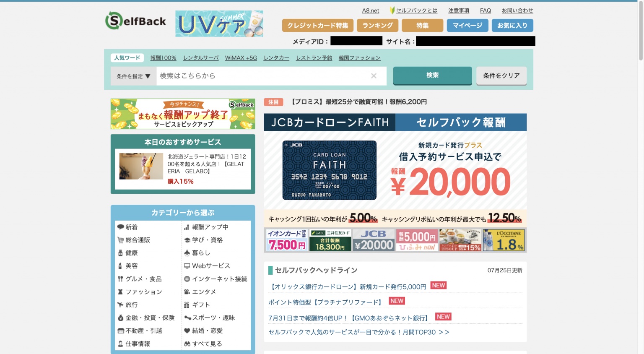This screenshot has width=644, height=354.
Task: Select popular word WiMAX +5G
Action: [241, 58]
